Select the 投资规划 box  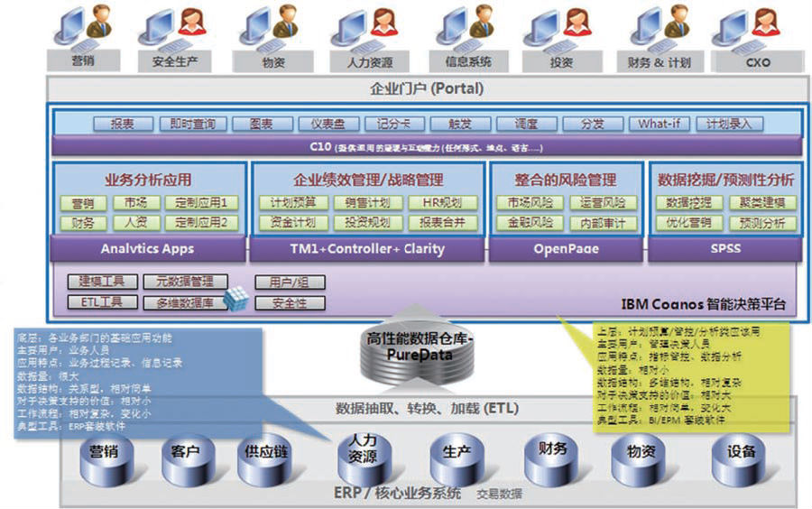(x=368, y=223)
